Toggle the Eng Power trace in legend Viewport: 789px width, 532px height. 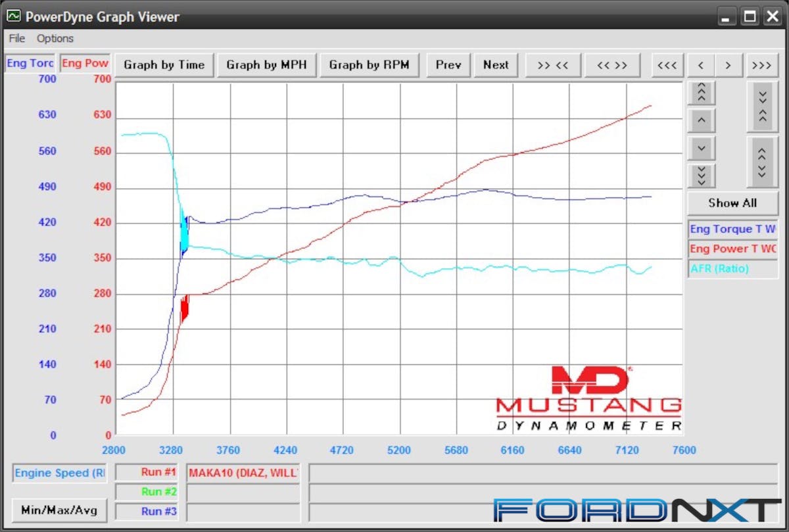coord(732,249)
